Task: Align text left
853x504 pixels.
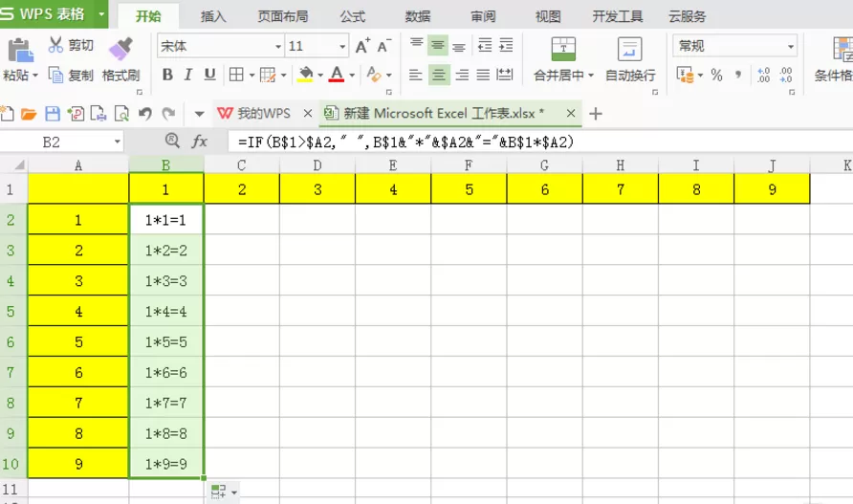Action: point(416,75)
